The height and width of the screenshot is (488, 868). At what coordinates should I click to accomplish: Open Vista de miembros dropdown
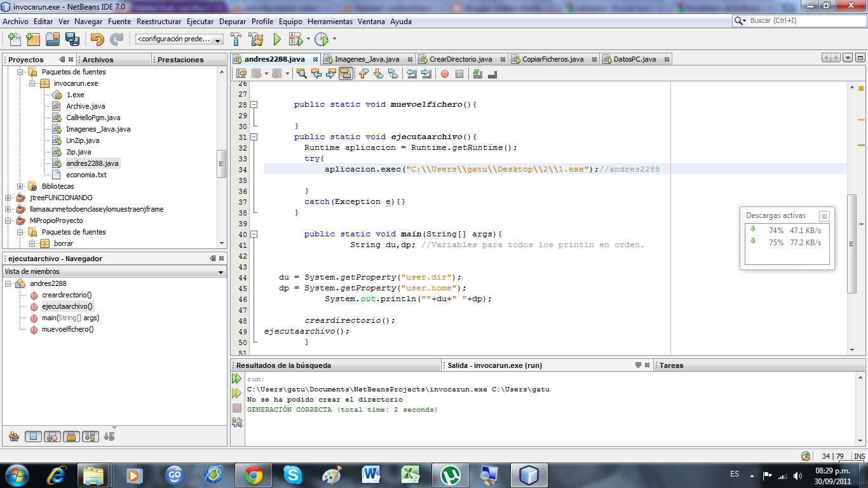[x=114, y=271]
